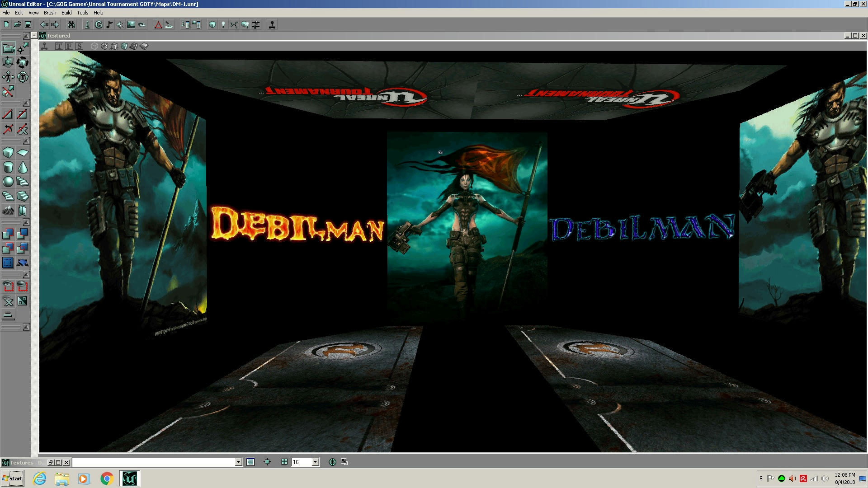Screen dimensions: 868x488
Task: Undo with the left arrow icon
Action: tap(44, 24)
